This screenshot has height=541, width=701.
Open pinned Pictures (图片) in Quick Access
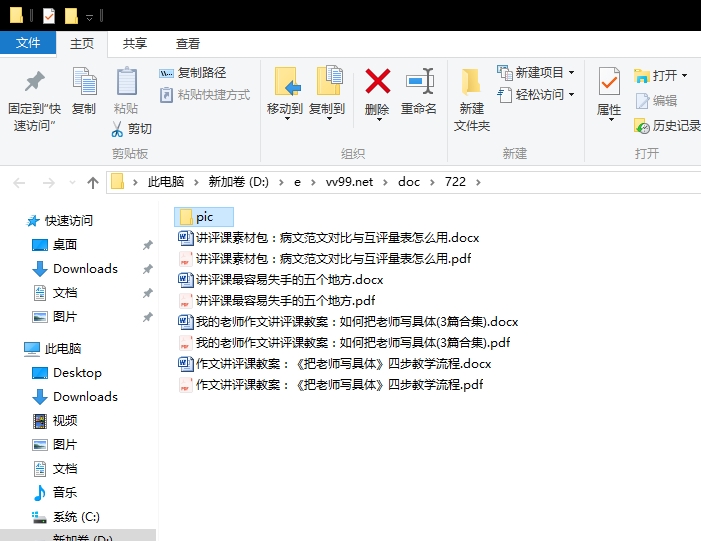(x=55, y=317)
